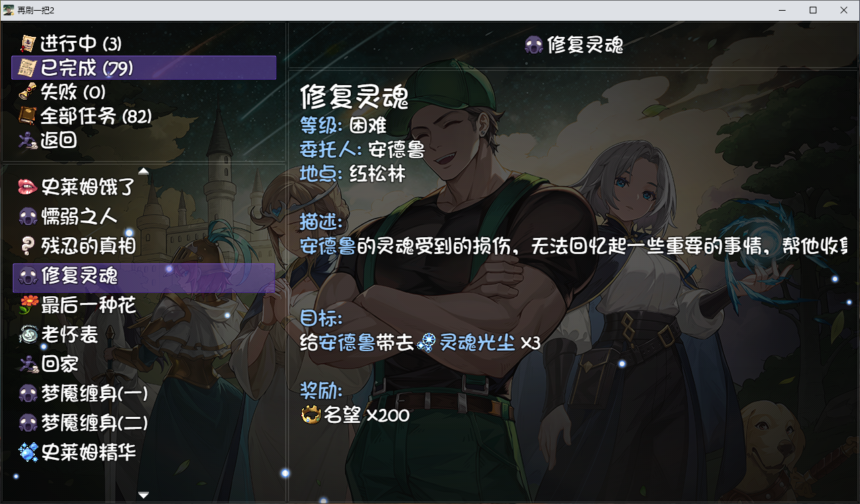860x504 pixels.
Task: Click the question mark icon beside 残忍的真相
Action: click(x=28, y=247)
